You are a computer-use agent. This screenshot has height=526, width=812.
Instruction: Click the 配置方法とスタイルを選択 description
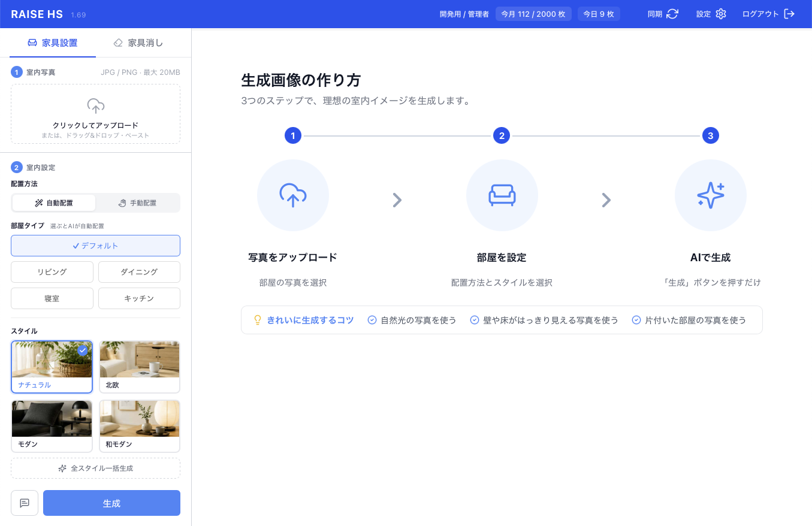pos(502,282)
